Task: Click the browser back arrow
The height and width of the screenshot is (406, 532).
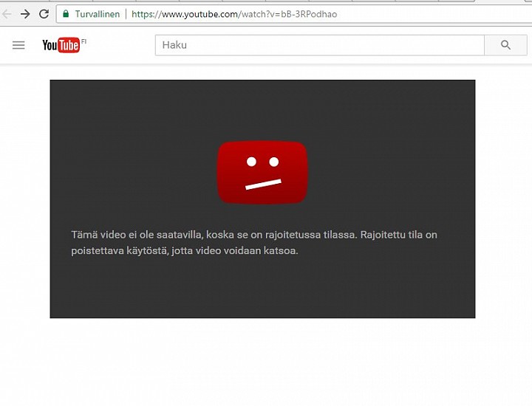Action: tap(7, 14)
